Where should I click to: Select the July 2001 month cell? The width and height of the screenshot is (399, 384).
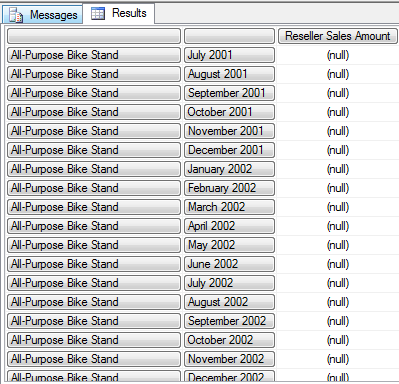tap(229, 55)
